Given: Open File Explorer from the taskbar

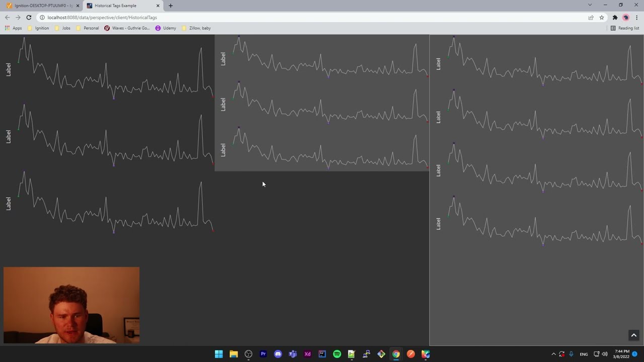Looking at the screenshot, I should 233,354.
